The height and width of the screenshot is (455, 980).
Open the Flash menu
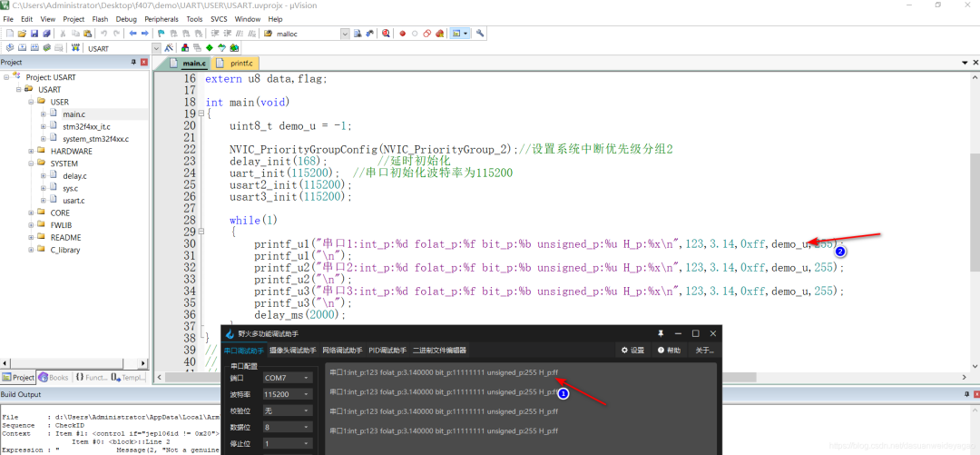tap(100, 19)
